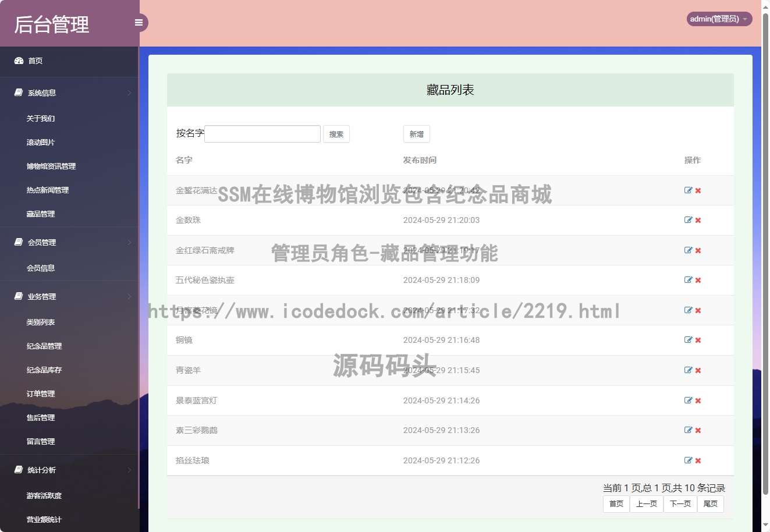Click the 下一页 pagination button
This screenshot has width=770, height=532.
point(680,504)
